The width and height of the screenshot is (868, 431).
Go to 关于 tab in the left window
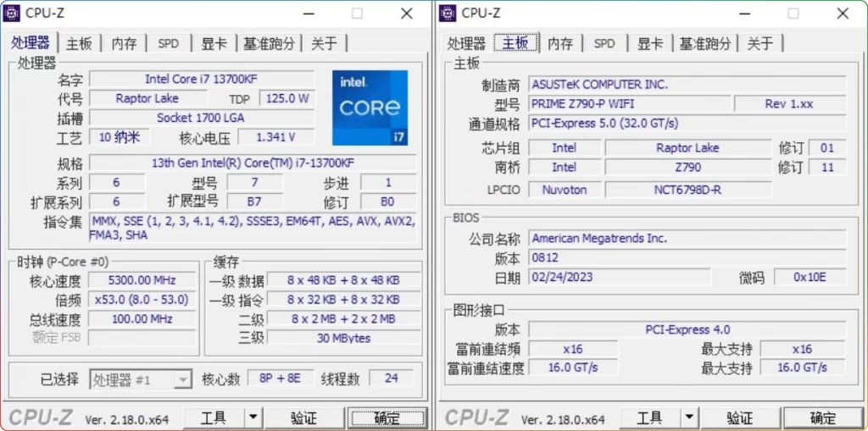325,43
